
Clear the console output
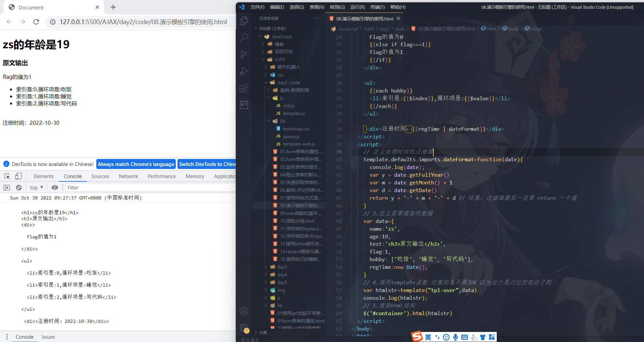coord(19,187)
